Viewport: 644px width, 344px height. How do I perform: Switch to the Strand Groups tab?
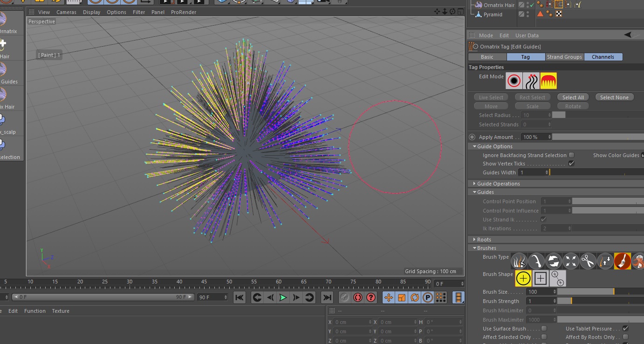(x=564, y=57)
